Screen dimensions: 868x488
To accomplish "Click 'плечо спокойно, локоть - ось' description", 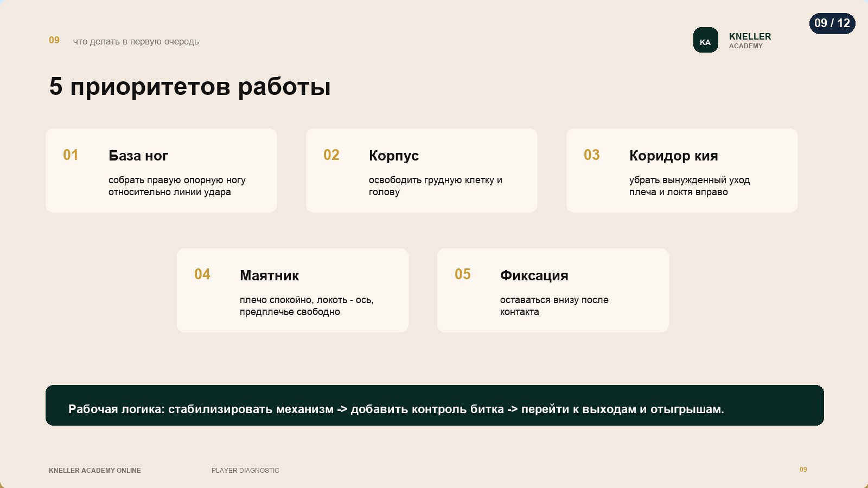I will click(307, 306).
